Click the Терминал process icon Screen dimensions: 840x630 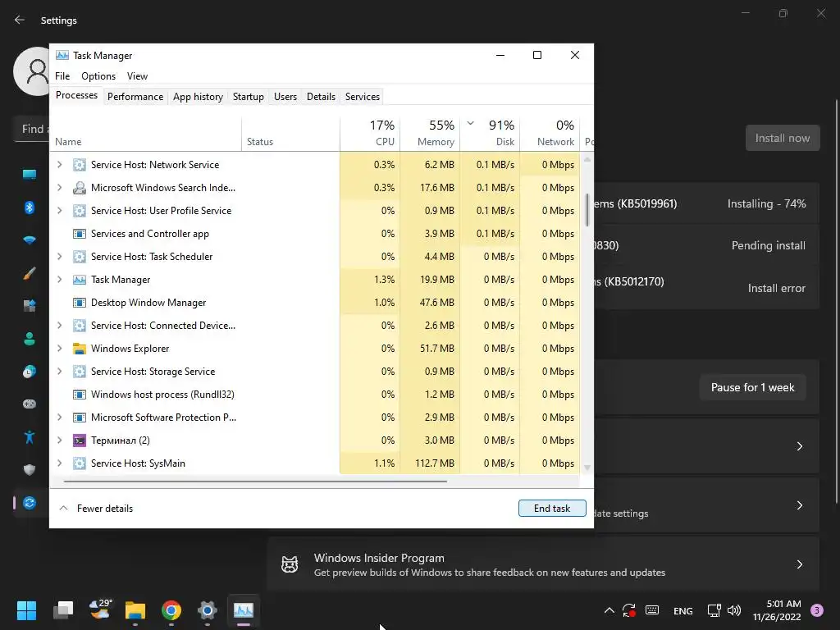[x=80, y=441]
